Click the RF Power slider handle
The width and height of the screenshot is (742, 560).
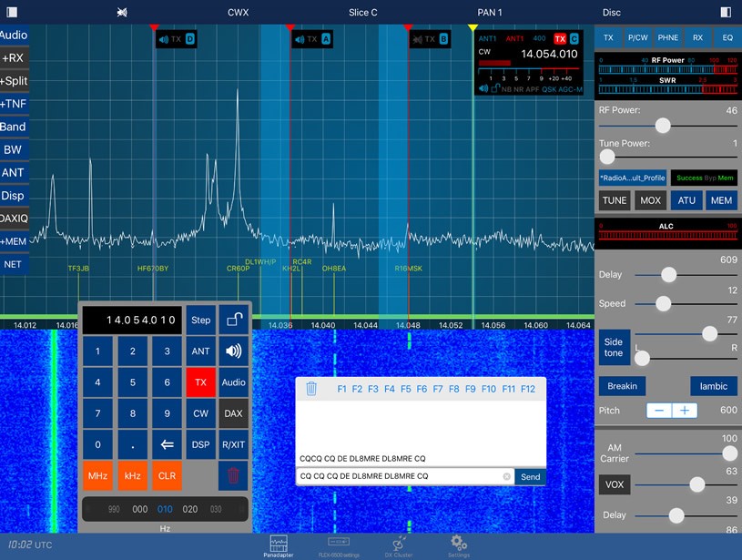663,126
